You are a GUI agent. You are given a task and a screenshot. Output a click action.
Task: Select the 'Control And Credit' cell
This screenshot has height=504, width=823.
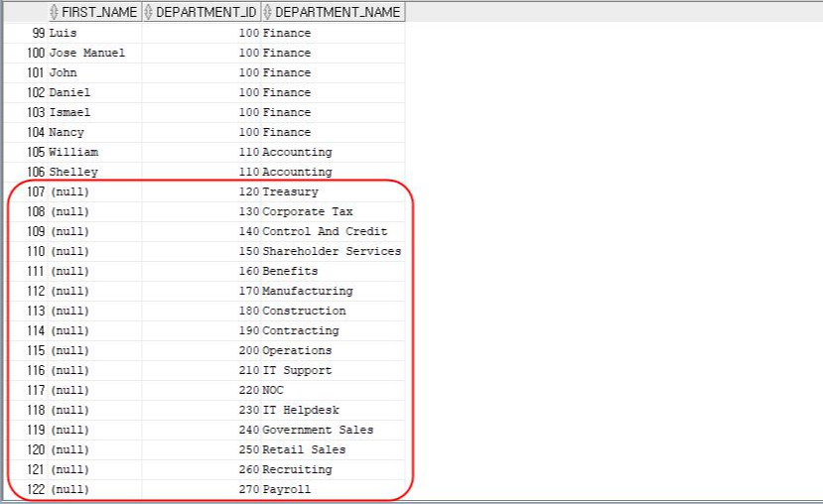[333, 232]
